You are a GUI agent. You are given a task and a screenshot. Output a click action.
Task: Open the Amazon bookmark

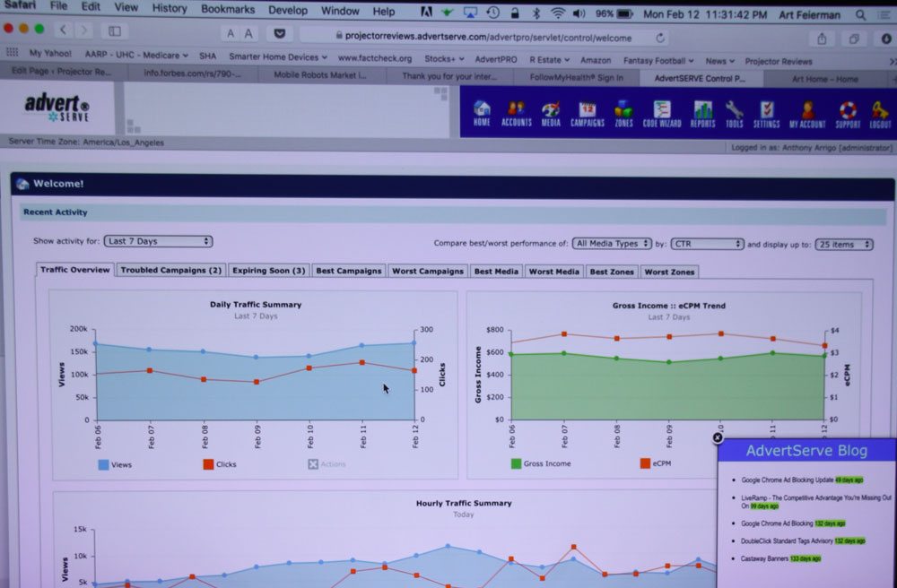(x=596, y=60)
